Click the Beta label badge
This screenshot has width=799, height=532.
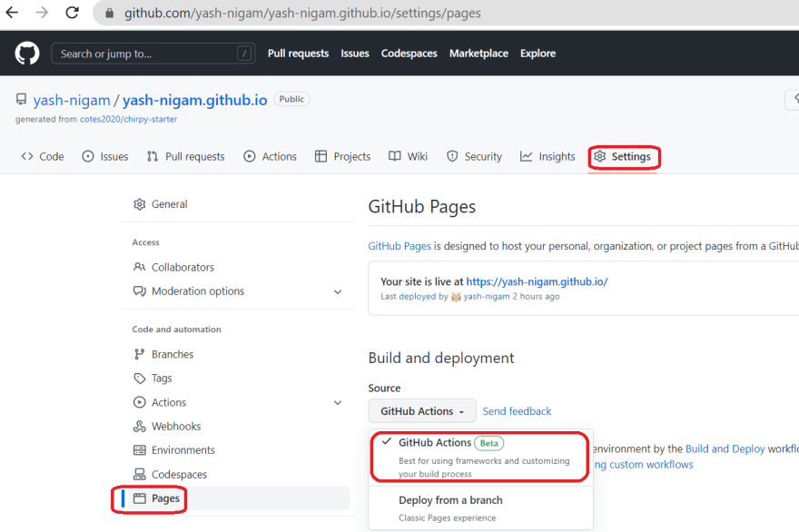point(488,443)
